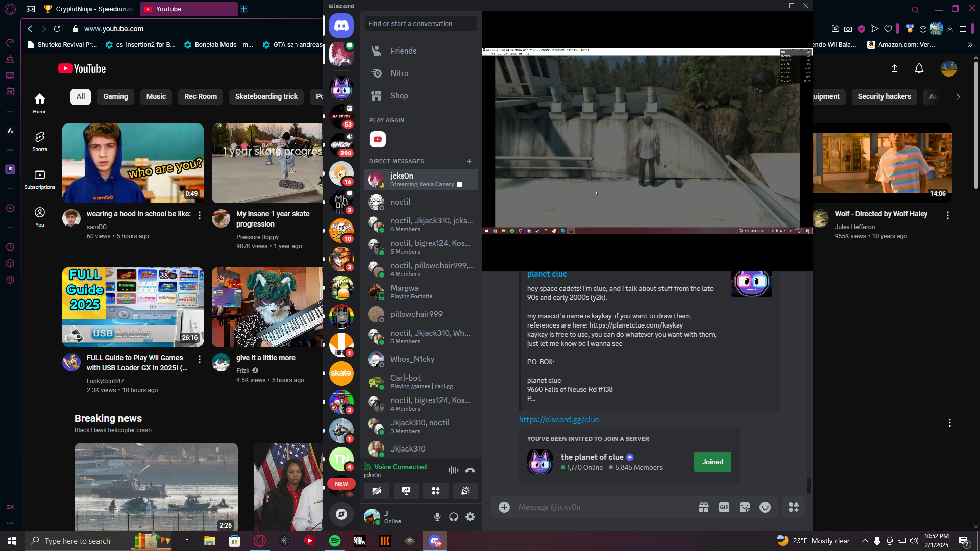Viewport: 980px width, 551px height.
Task: Open Discord User Settings gear
Action: click(x=470, y=517)
